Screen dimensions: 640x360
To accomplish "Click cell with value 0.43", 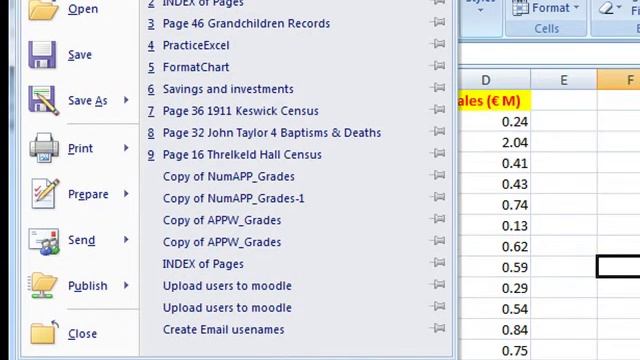I will coord(494,184).
